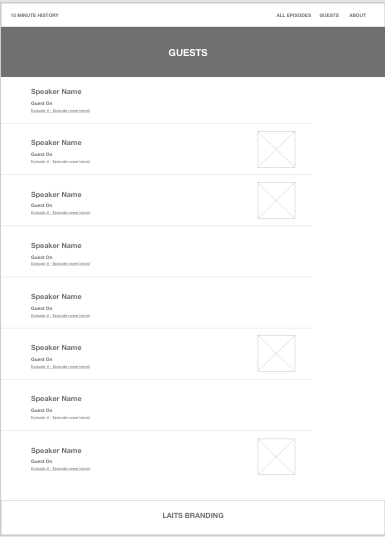
Task: Click the LAITS BRANDING footer text
Action: coord(193,515)
